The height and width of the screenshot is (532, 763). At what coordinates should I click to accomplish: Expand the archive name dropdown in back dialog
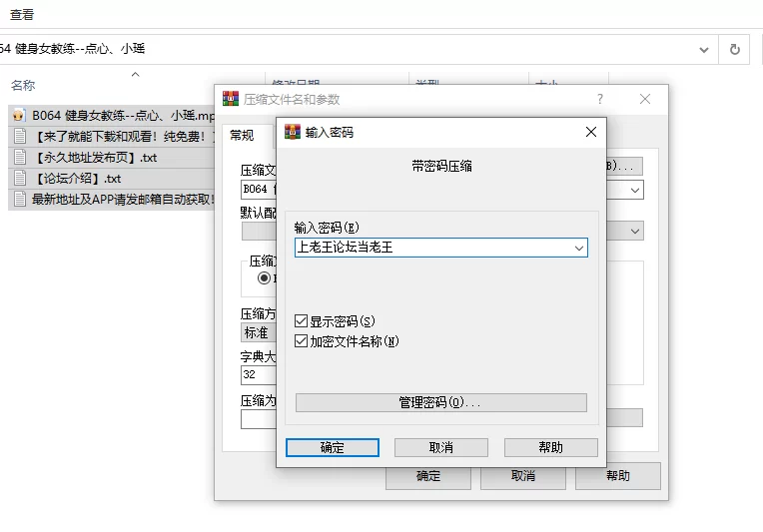635,189
